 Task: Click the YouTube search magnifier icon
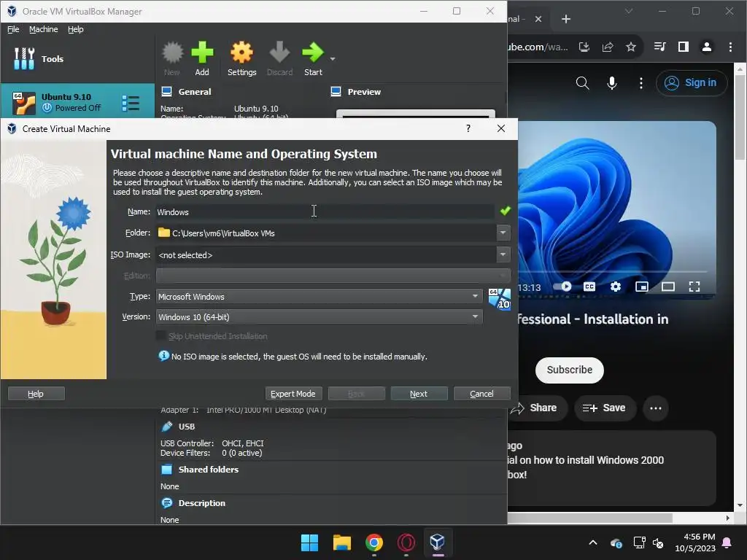tap(582, 83)
